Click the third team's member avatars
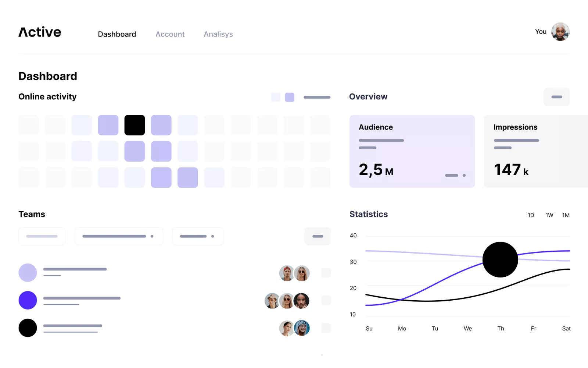Viewport: 588px width, 368px height. [x=294, y=328]
